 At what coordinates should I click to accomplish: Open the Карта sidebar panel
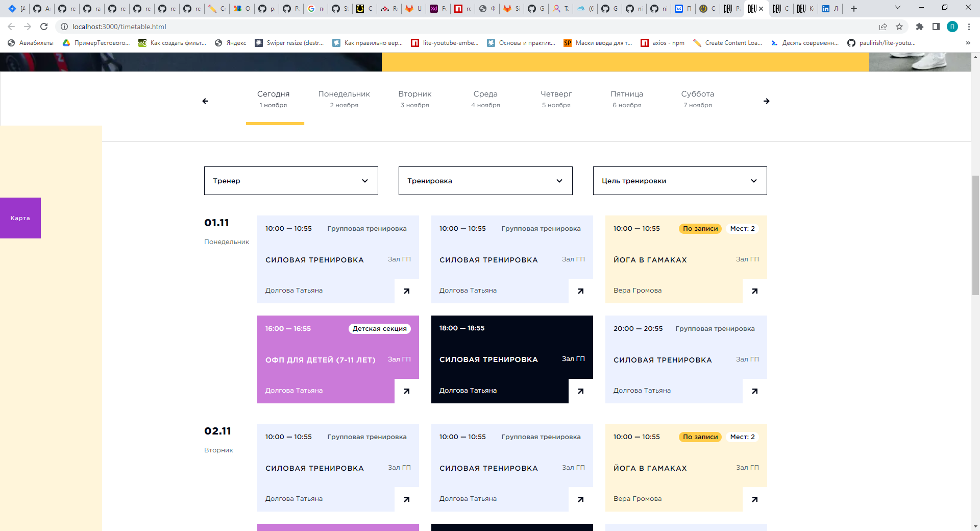tap(20, 218)
